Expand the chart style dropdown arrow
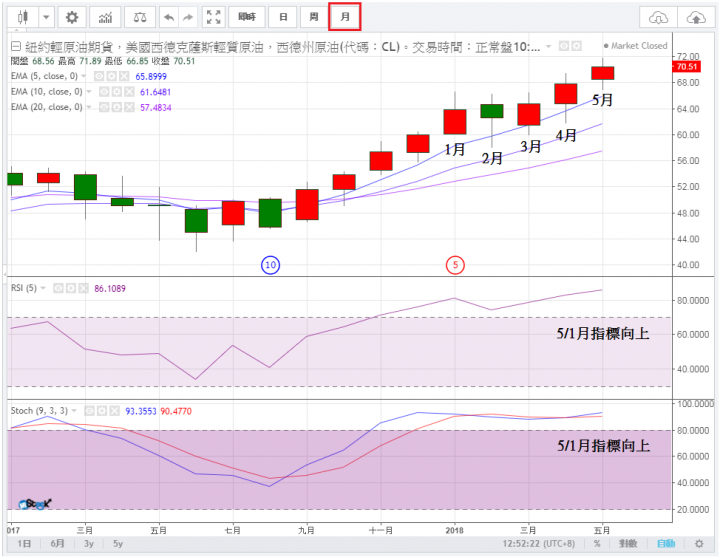 point(46,17)
